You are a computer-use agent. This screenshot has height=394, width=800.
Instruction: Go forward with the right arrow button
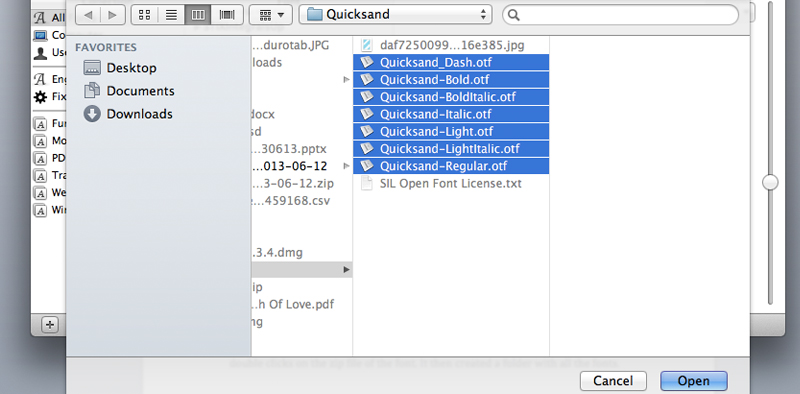tap(113, 15)
